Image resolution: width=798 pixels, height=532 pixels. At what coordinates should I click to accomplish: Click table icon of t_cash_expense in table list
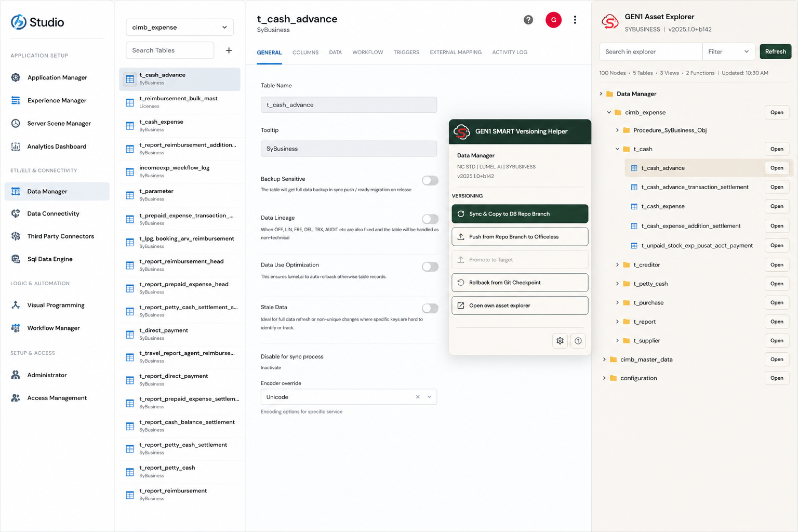click(x=130, y=126)
